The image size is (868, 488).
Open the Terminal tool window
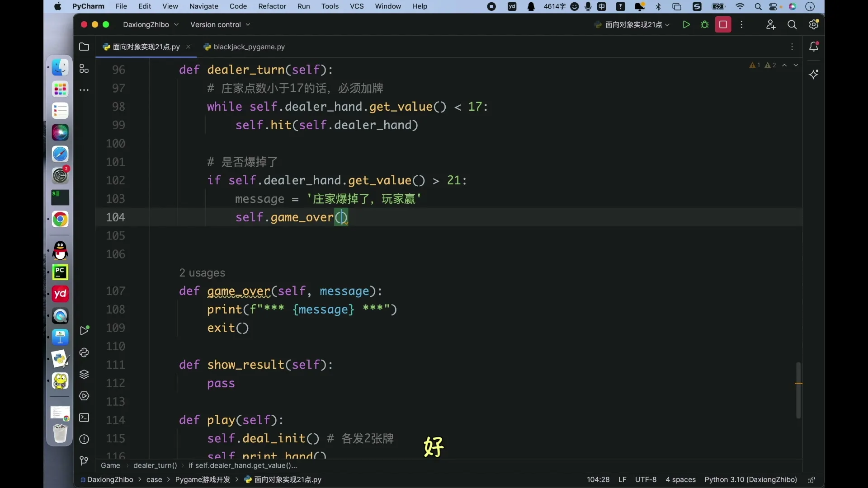click(x=84, y=418)
